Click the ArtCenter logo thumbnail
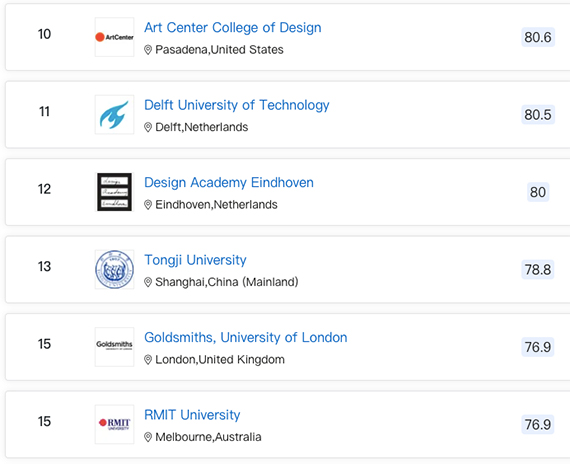570x464 pixels. pos(114,37)
